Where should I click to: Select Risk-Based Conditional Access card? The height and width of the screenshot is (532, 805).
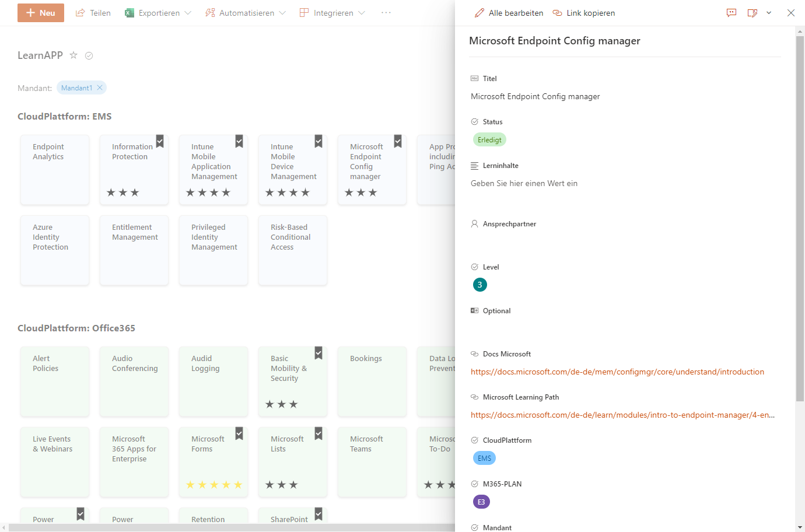pyautogui.click(x=293, y=250)
